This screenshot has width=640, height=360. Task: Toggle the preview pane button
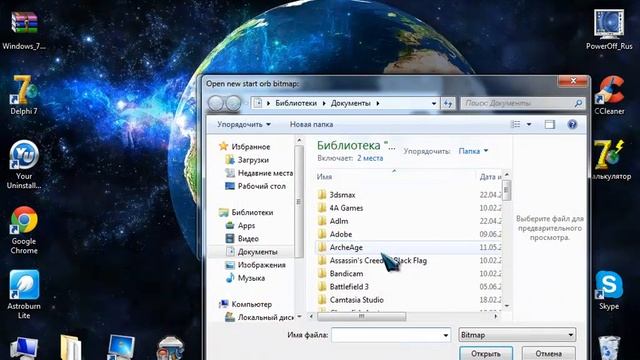pyautogui.click(x=549, y=124)
